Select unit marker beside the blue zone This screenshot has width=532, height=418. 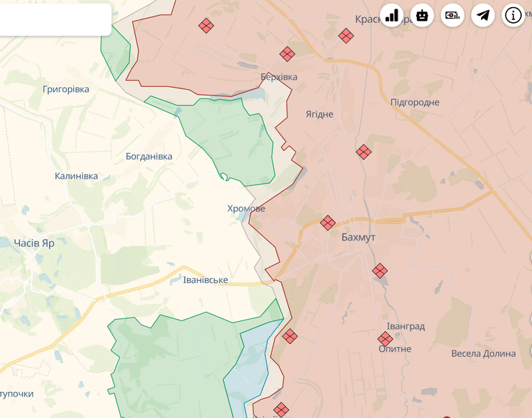[x=290, y=335]
